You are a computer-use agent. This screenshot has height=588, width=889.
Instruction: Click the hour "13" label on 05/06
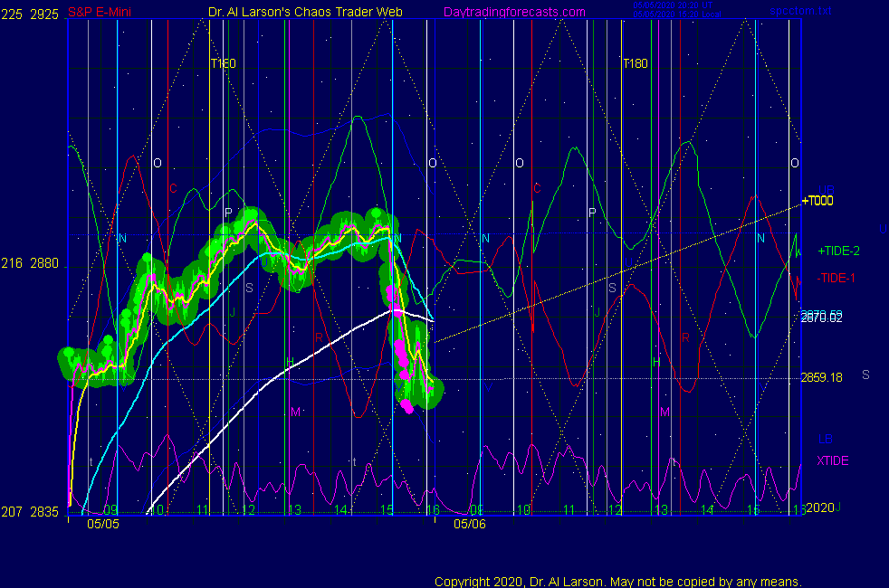point(661,509)
